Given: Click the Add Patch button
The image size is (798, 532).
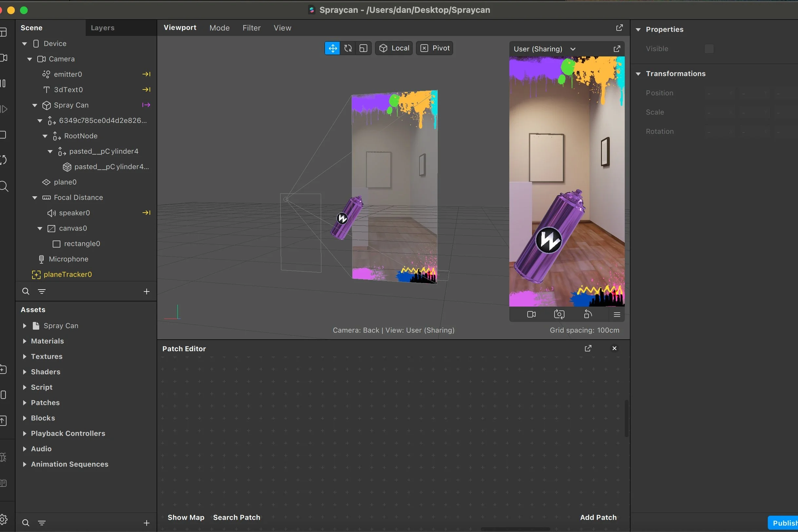Looking at the screenshot, I should pos(598,517).
